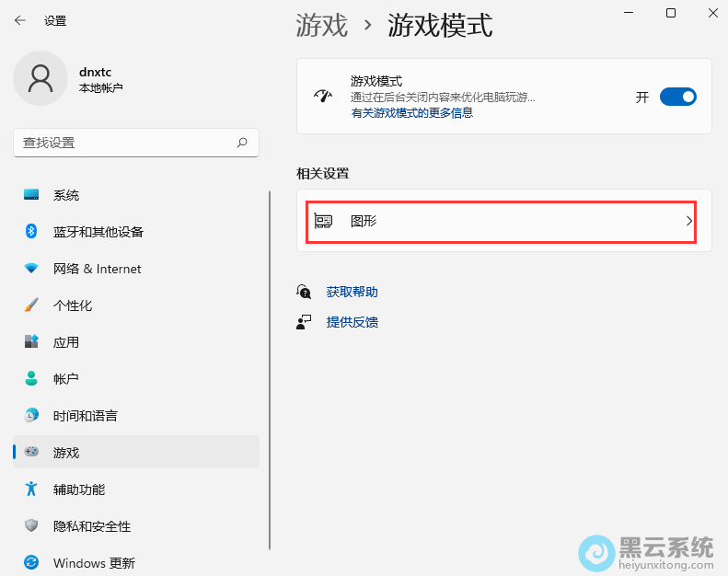Screen dimensions: 728x576
Task: Open the 图形 related settings row
Action: [x=501, y=222]
